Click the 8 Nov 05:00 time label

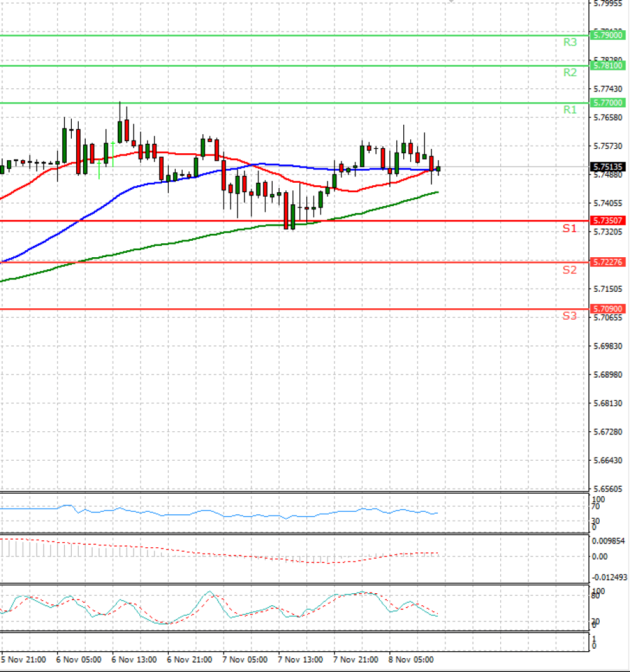[411, 659]
